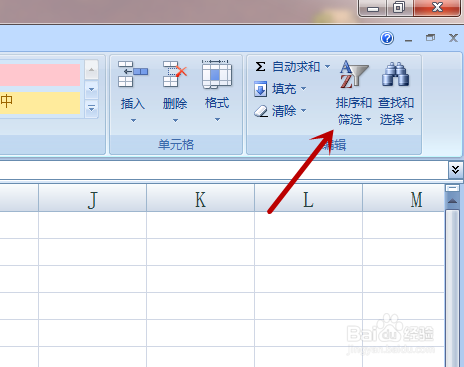This screenshot has width=464, height=367.
Task: Click the 单元格 group label
Action: pos(176,145)
